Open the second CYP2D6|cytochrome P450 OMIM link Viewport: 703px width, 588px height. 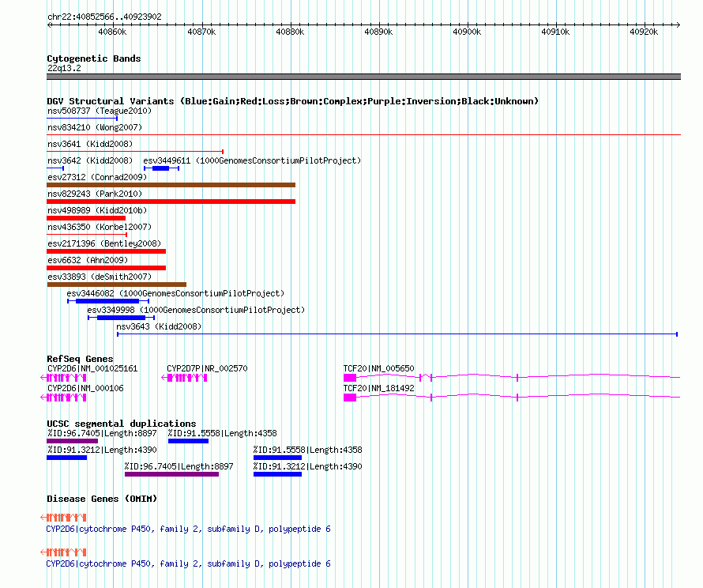click(188, 563)
